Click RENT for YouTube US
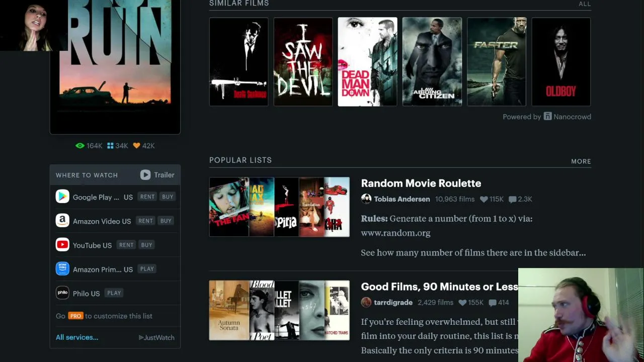 pyautogui.click(x=126, y=245)
